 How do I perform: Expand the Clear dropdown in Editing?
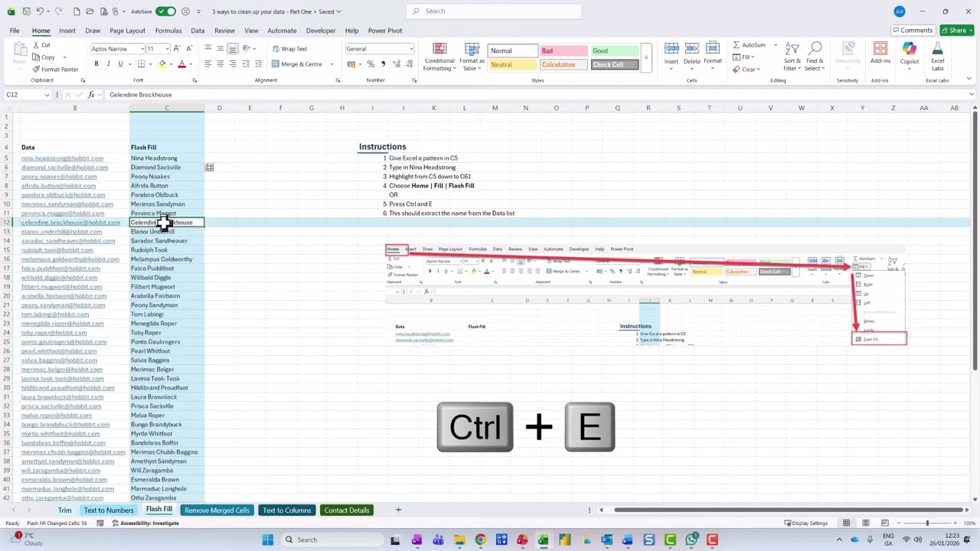pos(758,70)
